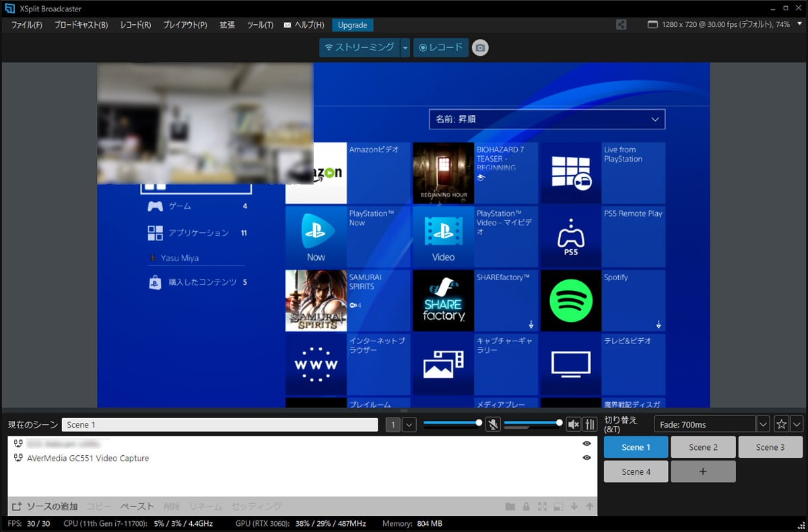This screenshot has width=808, height=532.
Task: Open the ツール(T) menu
Action: pos(260,25)
